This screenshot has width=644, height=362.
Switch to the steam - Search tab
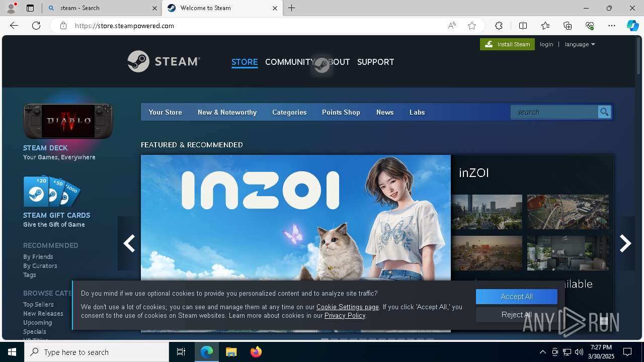[x=102, y=8]
